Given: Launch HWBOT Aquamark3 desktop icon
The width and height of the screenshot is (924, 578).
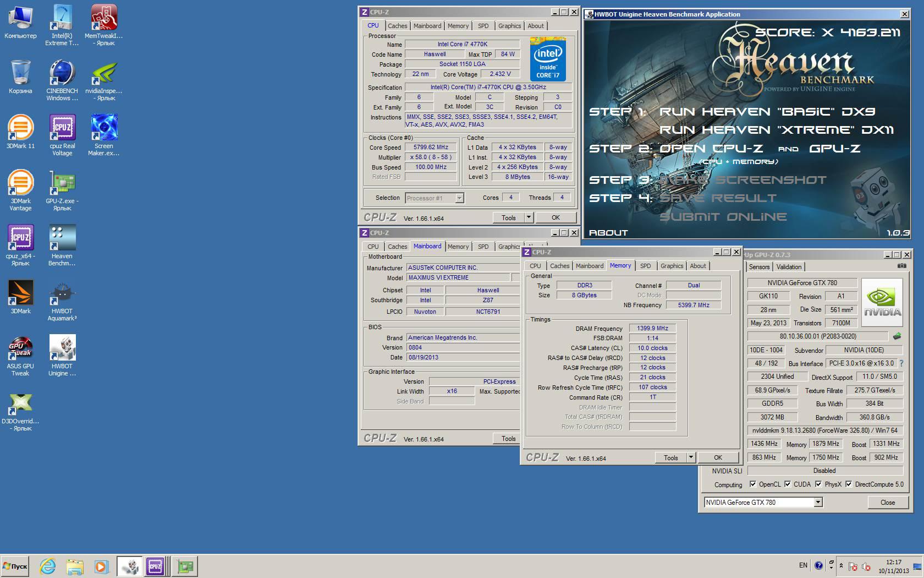Looking at the screenshot, I should pyautogui.click(x=62, y=301).
